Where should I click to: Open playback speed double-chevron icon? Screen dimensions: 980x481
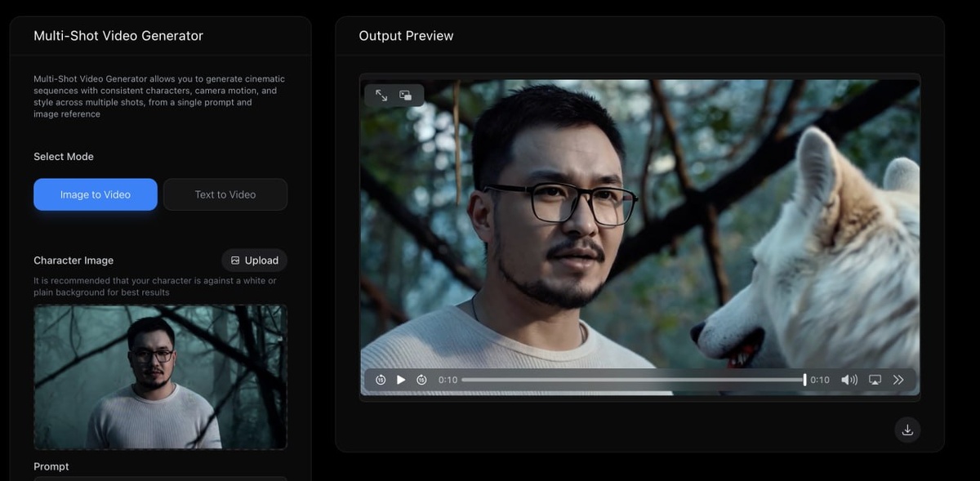(898, 380)
